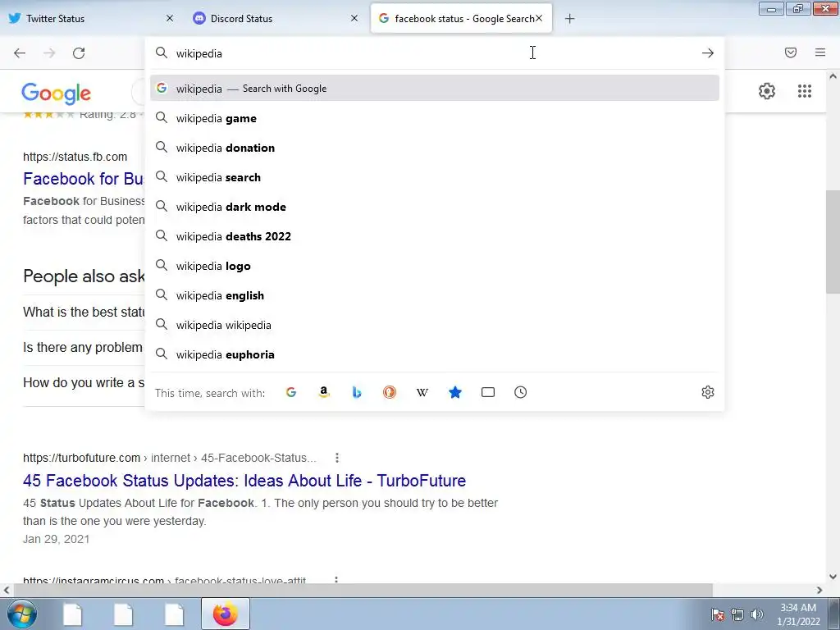Choose 'wikipedia — Search with Google' suggestion

coord(435,89)
